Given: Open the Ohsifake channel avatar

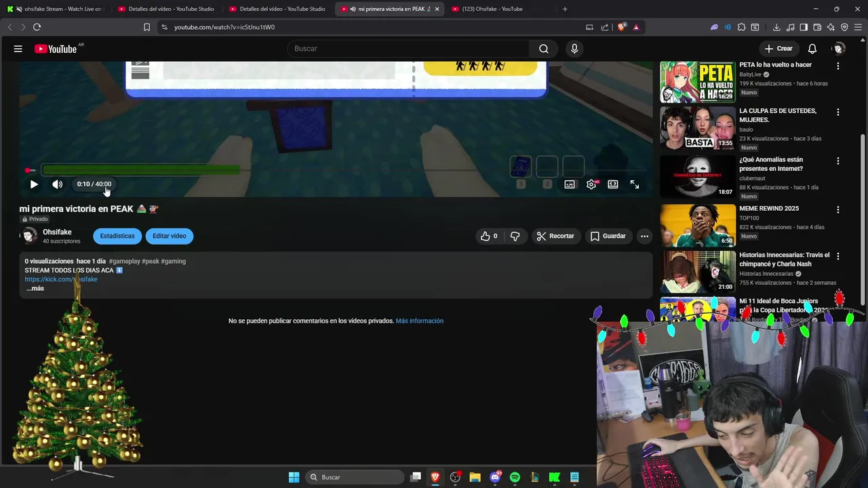Looking at the screenshot, I should click(29, 236).
